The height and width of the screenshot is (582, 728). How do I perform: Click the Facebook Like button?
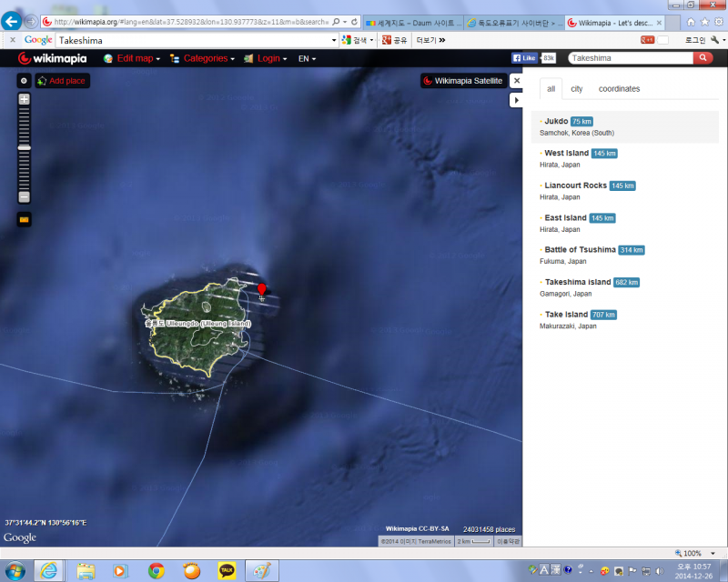524,58
